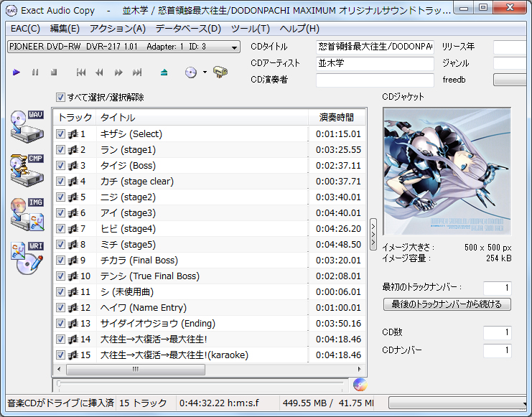Sort by トラック column header
This screenshot has height=417, width=532.
tap(75, 118)
